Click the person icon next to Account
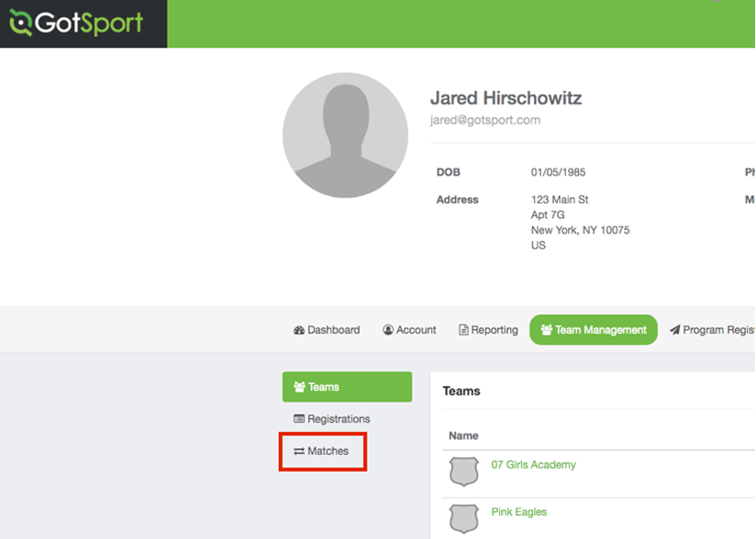Image resolution: width=756 pixels, height=539 pixels. click(x=387, y=329)
